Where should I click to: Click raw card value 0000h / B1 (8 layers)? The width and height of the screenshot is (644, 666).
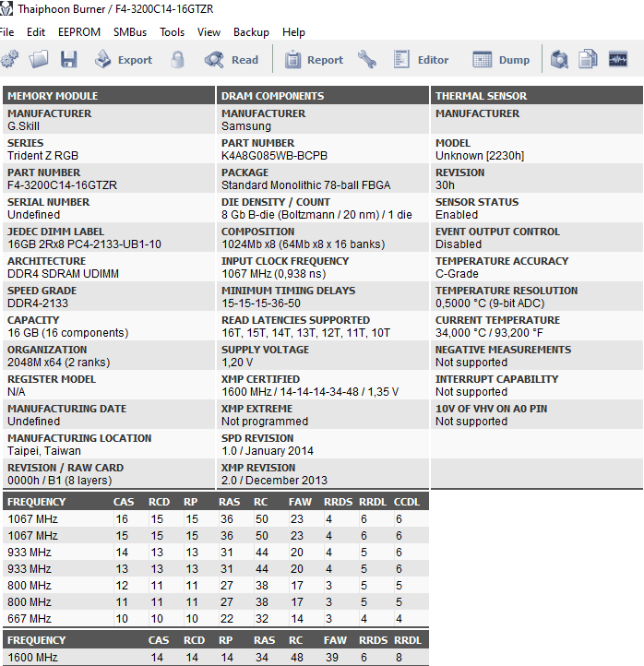pos(59,481)
